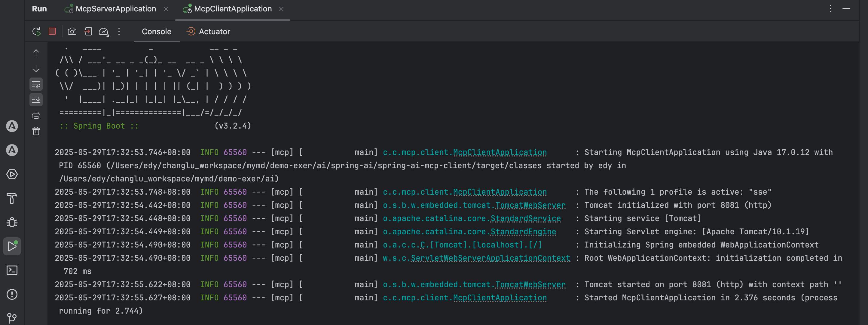This screenshot has width=868, height=325.
Task: Toggle soft-wrap for console output
Action: pos(36,84)
